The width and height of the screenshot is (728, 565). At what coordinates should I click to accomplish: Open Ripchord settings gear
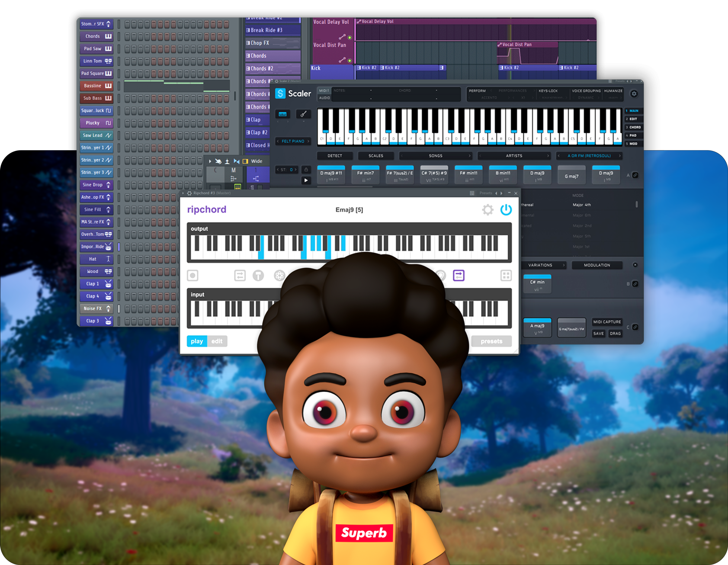pyautogui.click(x=487, y=210)
